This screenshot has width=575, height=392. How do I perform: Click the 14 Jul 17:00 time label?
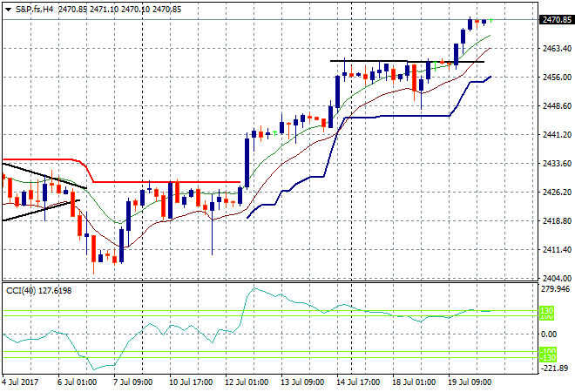358,382
